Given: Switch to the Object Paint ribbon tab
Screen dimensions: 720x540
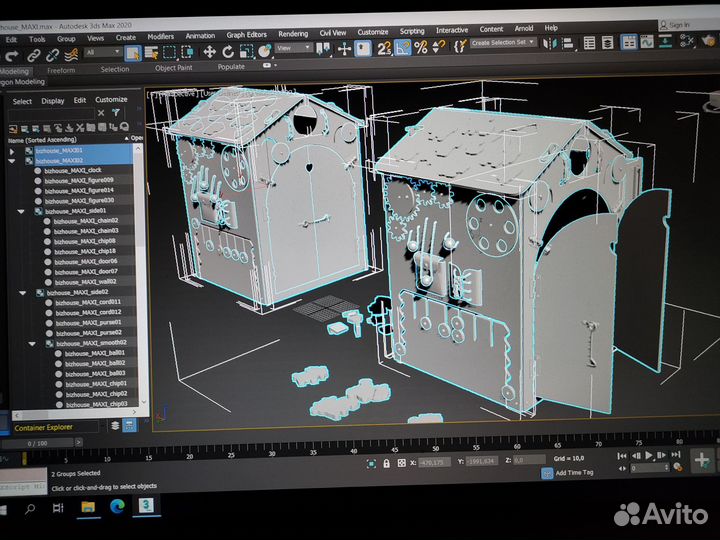Looking at the screenshot, I should coord(173,68).
